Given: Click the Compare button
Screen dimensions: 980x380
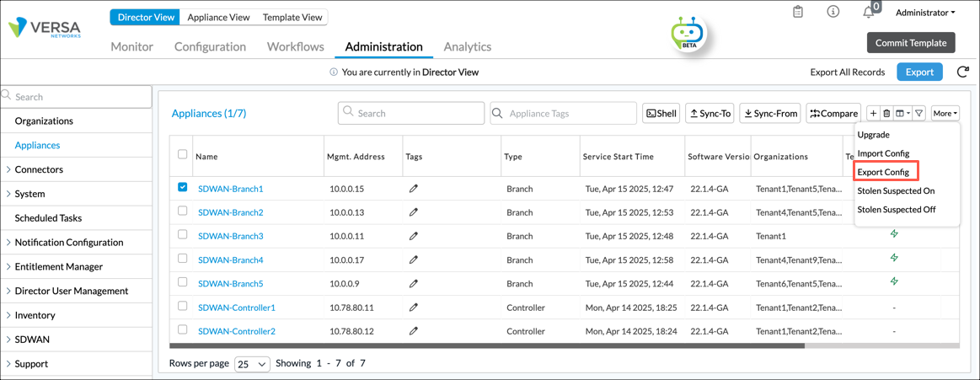Looking at the screenshot, I should [833, 114].
